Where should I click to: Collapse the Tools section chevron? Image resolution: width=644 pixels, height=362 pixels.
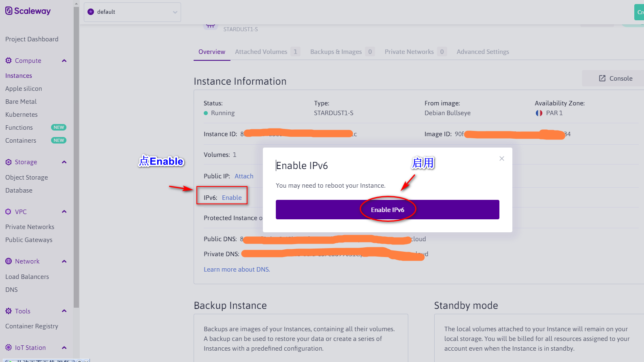(x=64, y=311)
